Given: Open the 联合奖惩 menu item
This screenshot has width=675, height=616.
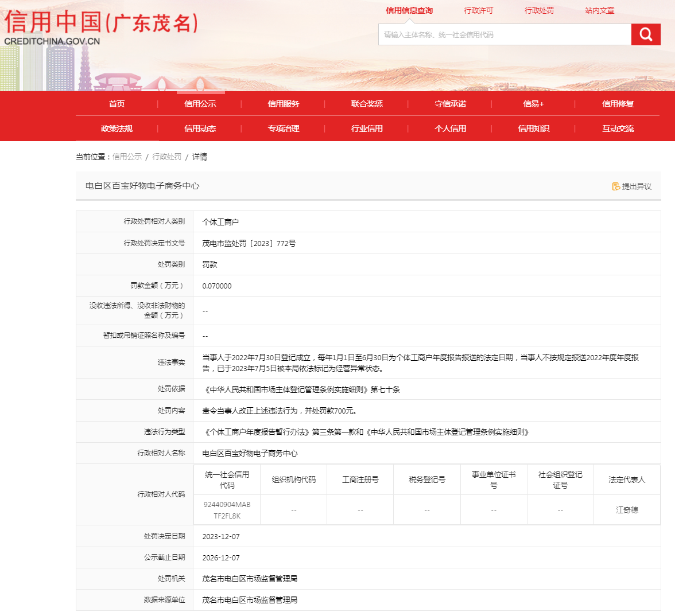Looking at the screenshot, I should pos(367,104).
